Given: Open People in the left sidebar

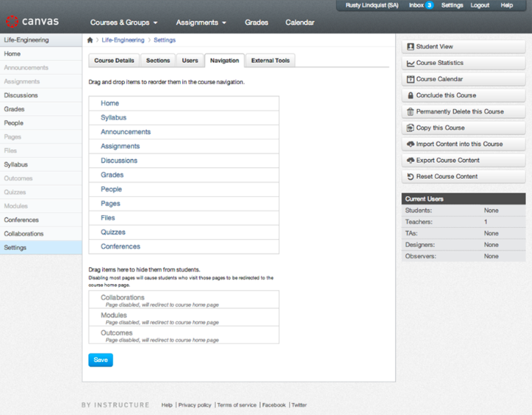Looking at the screenshot, I should [x=41, y=123].
